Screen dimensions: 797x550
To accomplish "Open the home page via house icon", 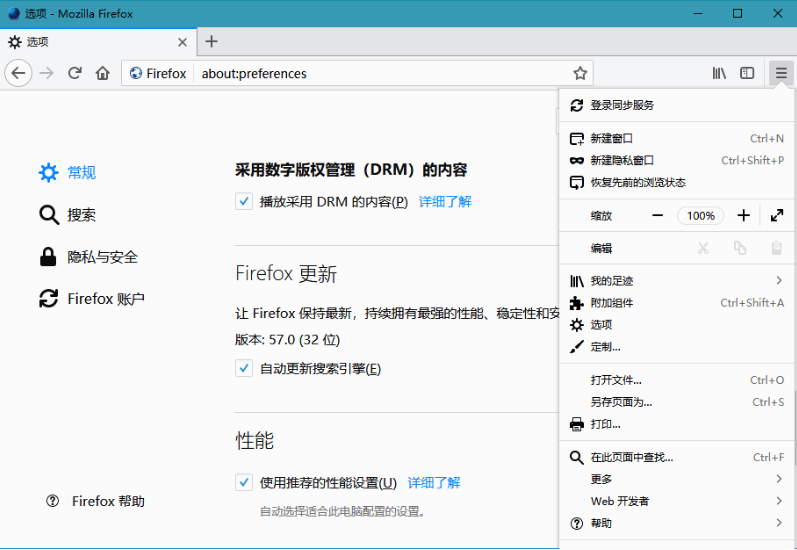I will click(x=103, y=73).
